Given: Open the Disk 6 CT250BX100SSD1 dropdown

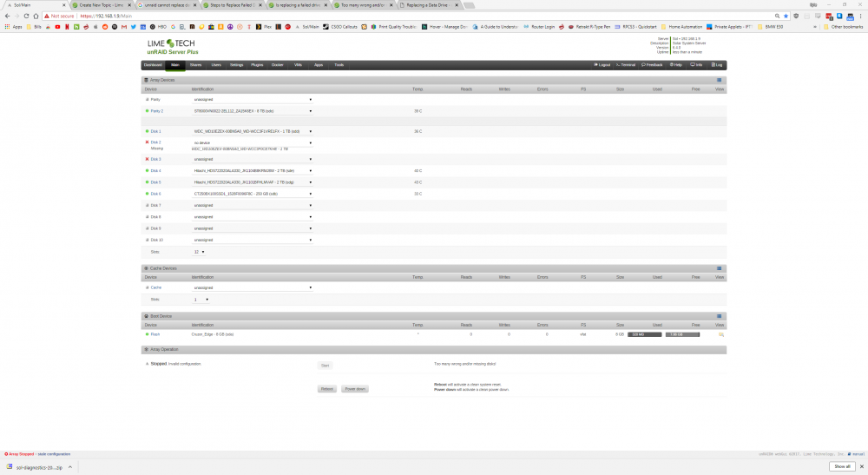Looking at the screenshot, I should (x=253, y=194).
